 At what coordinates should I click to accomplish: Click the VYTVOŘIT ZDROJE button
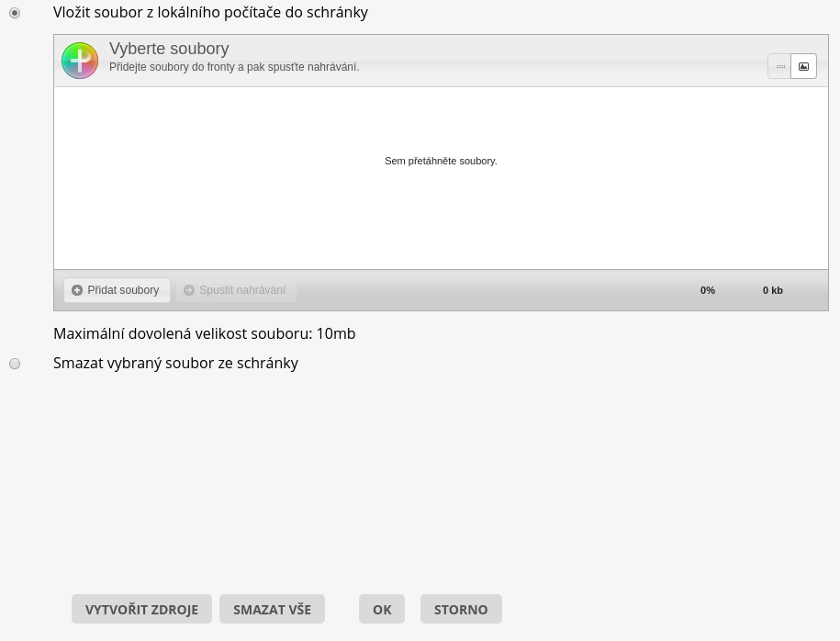click(x=141, y=609)
